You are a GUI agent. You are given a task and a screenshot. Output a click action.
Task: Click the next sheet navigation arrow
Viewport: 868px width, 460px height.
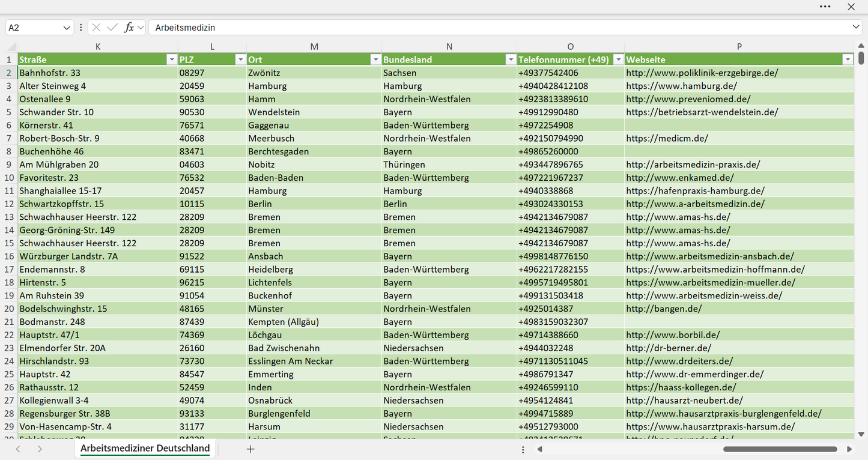click(x=40, y=449)
